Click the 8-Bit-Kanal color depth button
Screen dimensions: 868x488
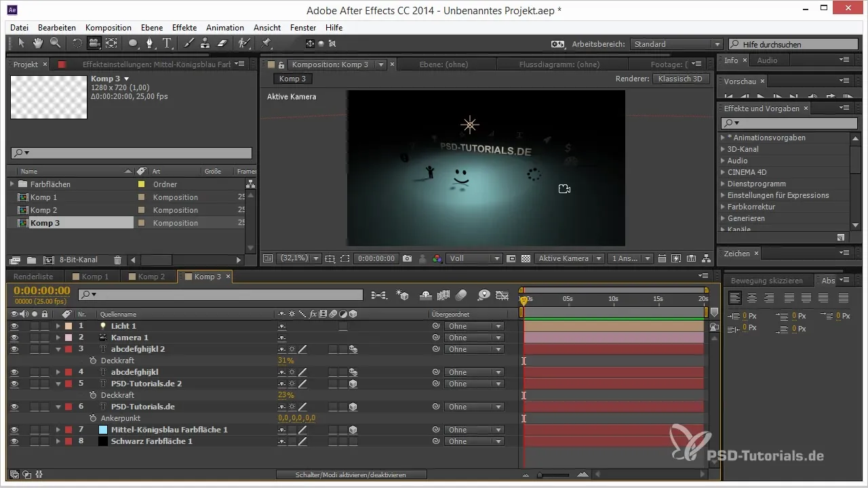[79, 260]
